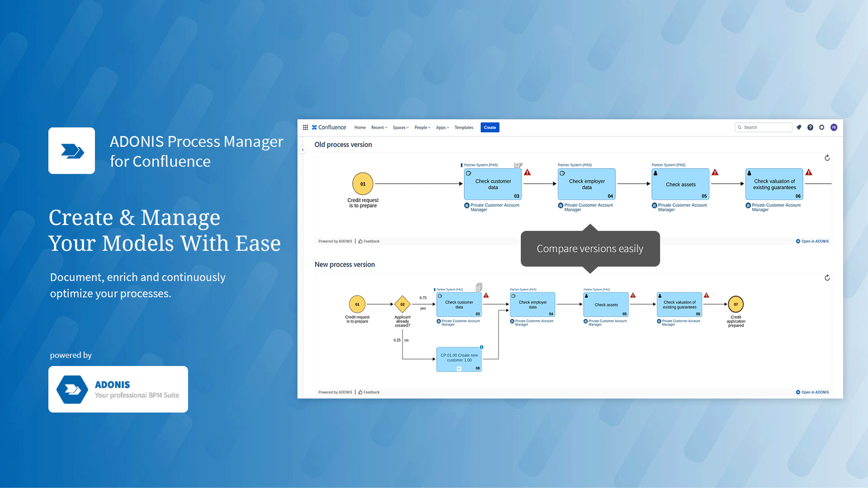
Task: Open the Spaces dropdown
Action: (x=401, y=127)
